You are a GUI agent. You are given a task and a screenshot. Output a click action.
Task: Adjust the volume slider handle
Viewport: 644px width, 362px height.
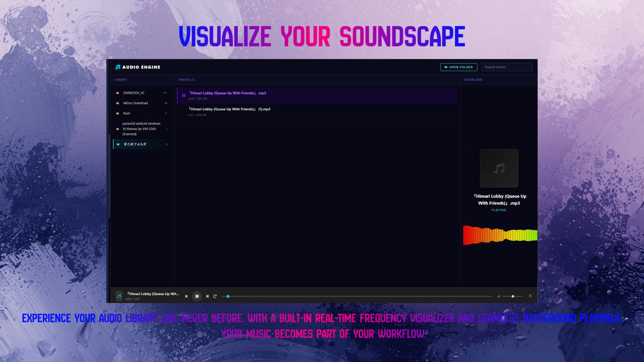click(513, 296)
